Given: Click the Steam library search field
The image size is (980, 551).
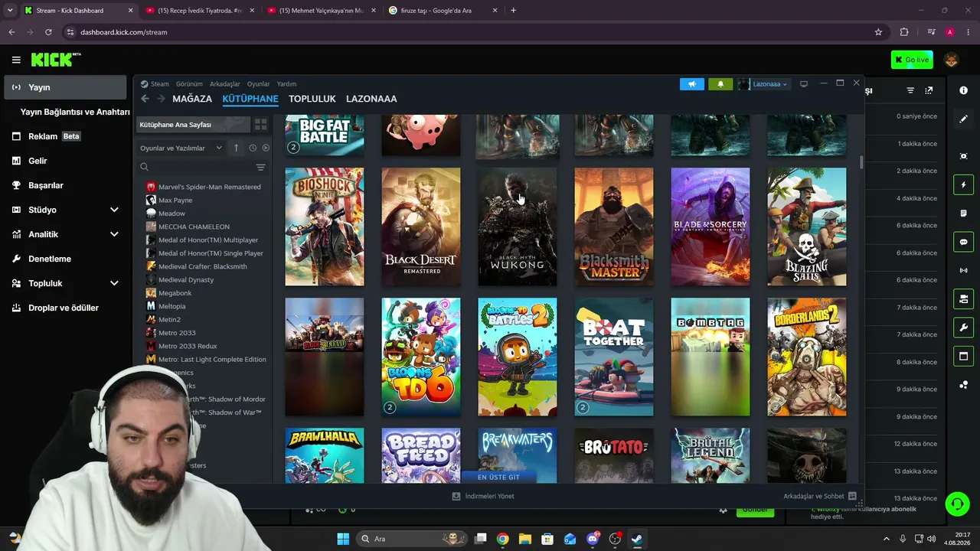Looking at the screenshot, I should [194, 167].
